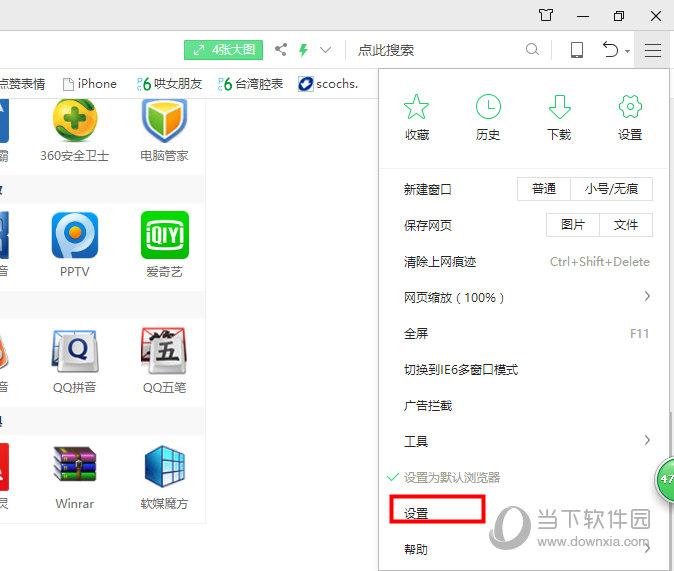Click the 电脑管家 shield icon

(x=165, y=120)
